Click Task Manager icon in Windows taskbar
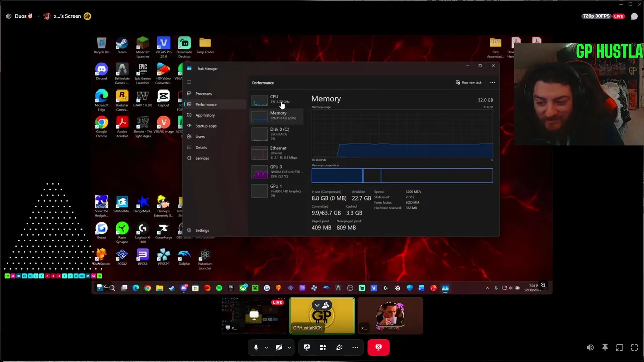The height and width of the screenshot is (362, 644). click(x=445, y=288)
